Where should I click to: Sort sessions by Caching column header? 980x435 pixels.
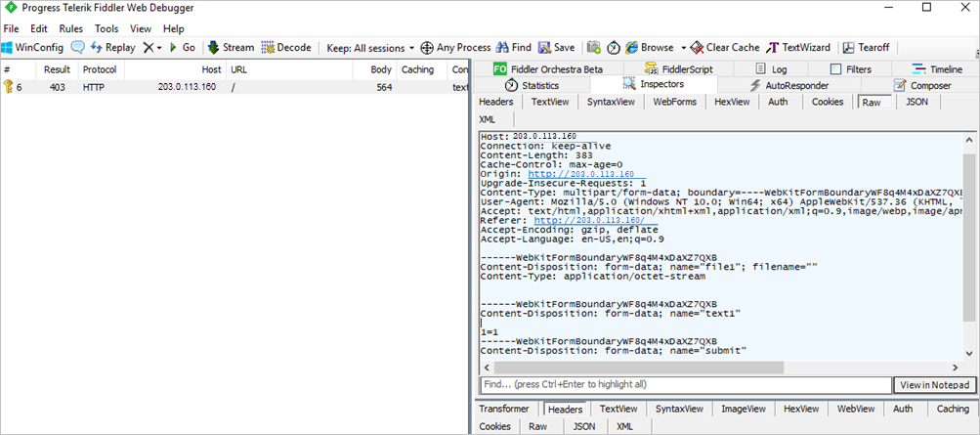pos(422,69)
